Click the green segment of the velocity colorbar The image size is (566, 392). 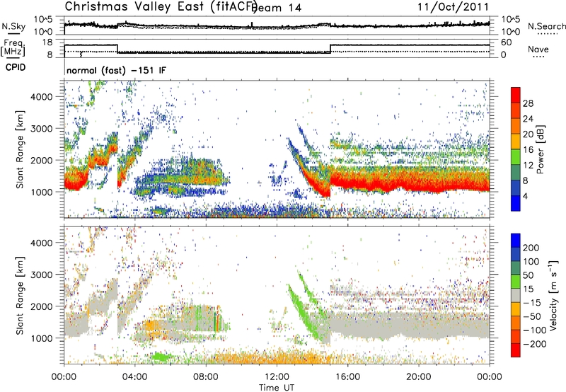pos(516,282)
